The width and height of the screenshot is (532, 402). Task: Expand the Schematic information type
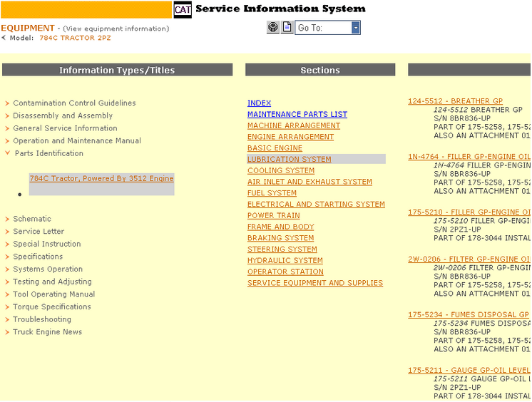point(32,219)
